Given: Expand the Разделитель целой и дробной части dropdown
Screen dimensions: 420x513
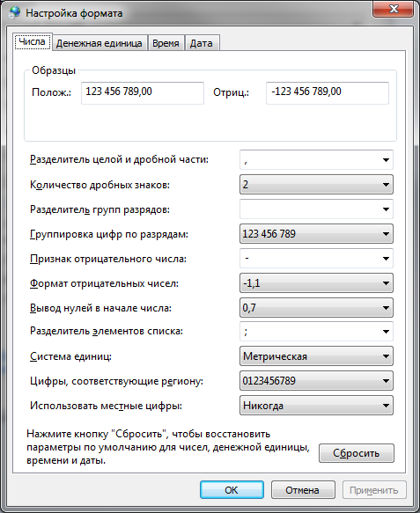Looking at the screenshot, I should click(316, 159).
